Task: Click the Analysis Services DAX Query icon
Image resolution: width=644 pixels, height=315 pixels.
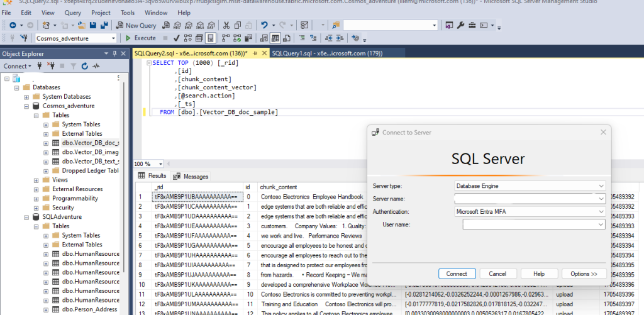Action: pos(211,25)
